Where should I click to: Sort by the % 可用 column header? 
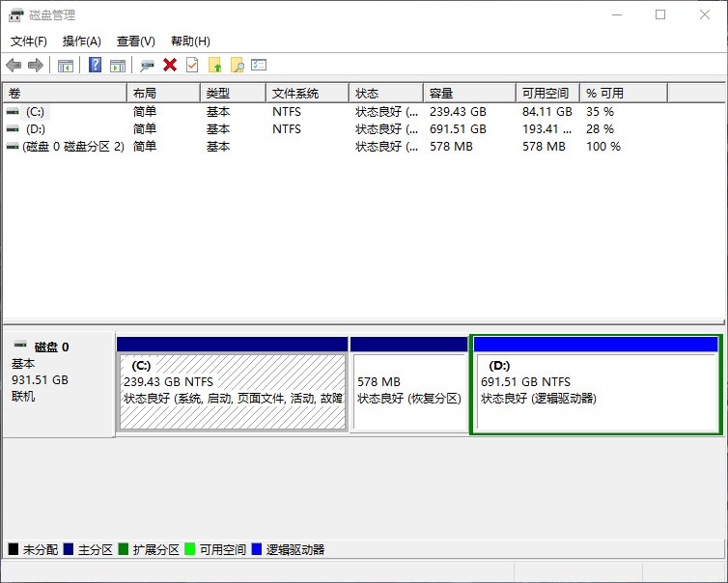coord(624,94)
